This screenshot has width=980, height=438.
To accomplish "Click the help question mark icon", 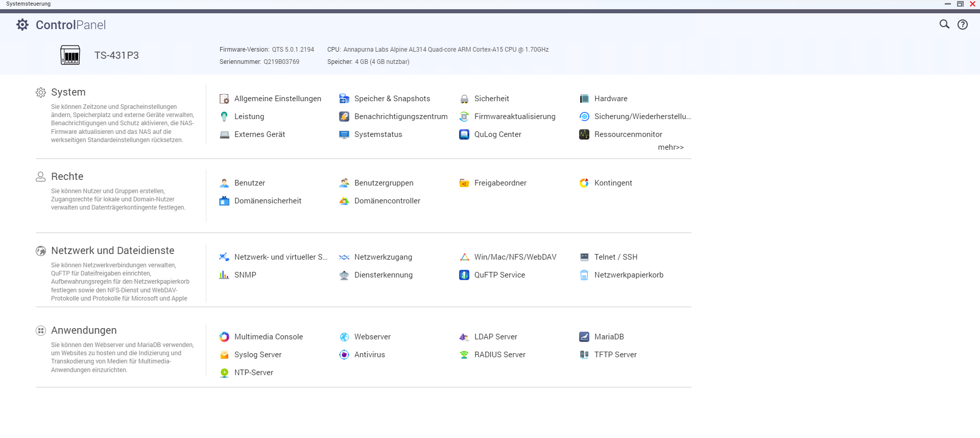I will 963,25.
